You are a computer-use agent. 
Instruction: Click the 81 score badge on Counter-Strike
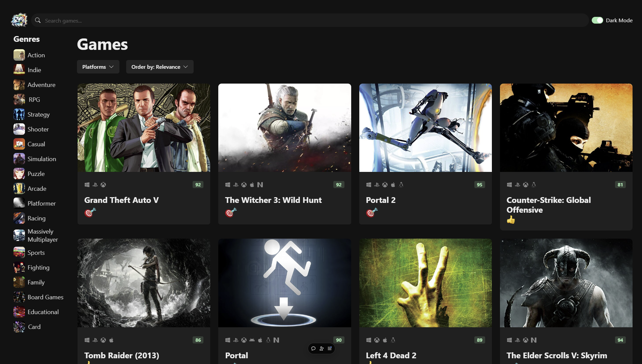click(620, 185)
